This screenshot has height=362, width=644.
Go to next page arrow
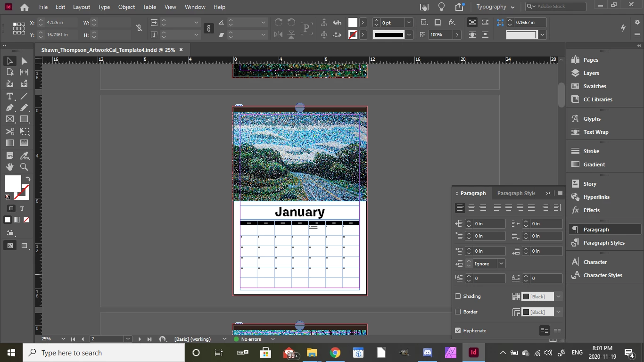coord(140,339)
